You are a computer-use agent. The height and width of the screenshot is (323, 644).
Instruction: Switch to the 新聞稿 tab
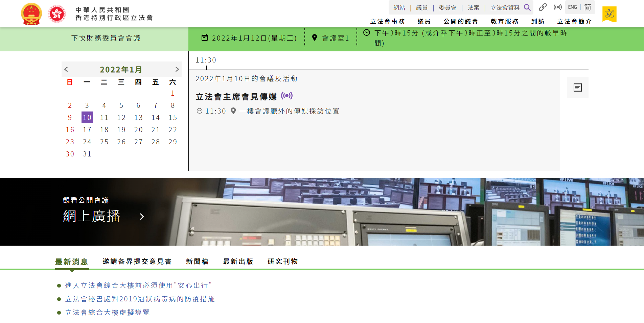pos(197,262)
